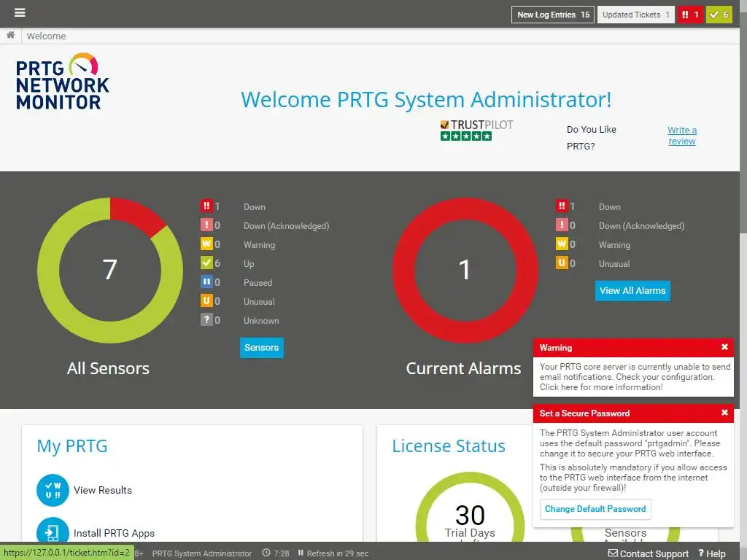Click the "Down" label in All Sensors
The height and width of the screenshot is (560, 747).
point(255,207)
